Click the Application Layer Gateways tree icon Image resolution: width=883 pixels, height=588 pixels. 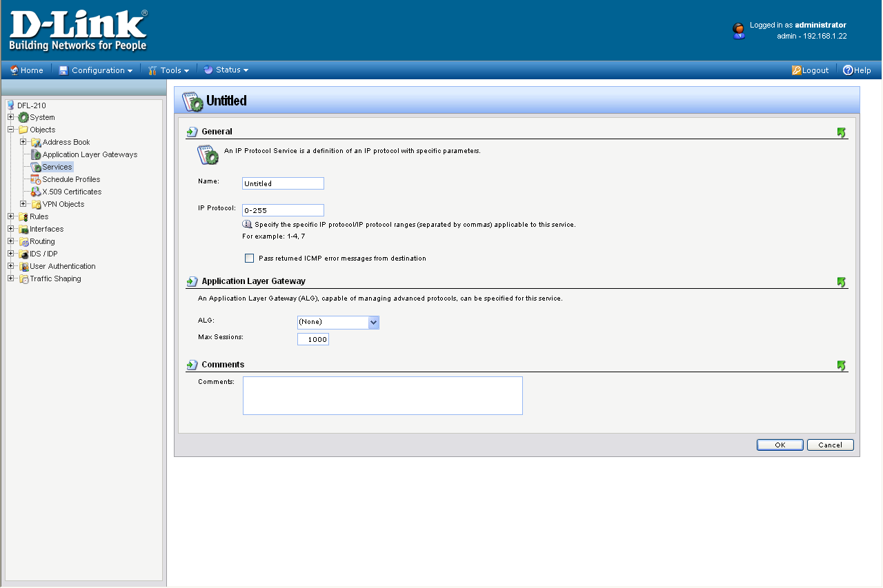[x=36, y=154]
